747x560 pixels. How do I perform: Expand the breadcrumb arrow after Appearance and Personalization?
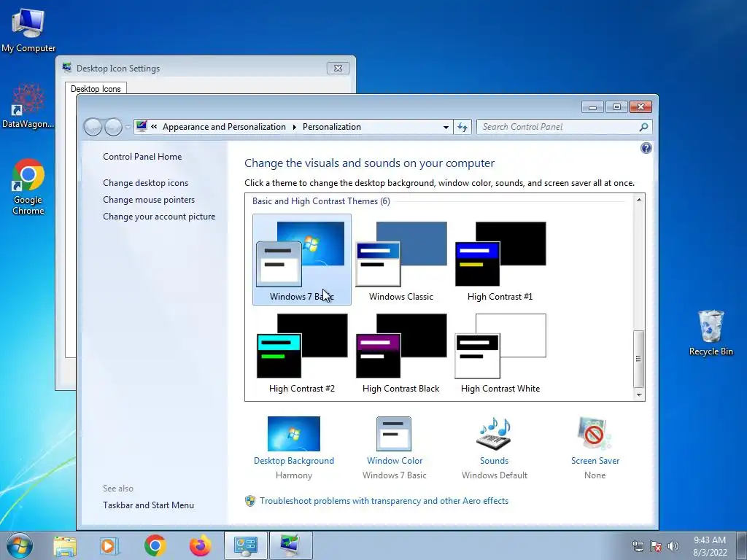point(294,127)
